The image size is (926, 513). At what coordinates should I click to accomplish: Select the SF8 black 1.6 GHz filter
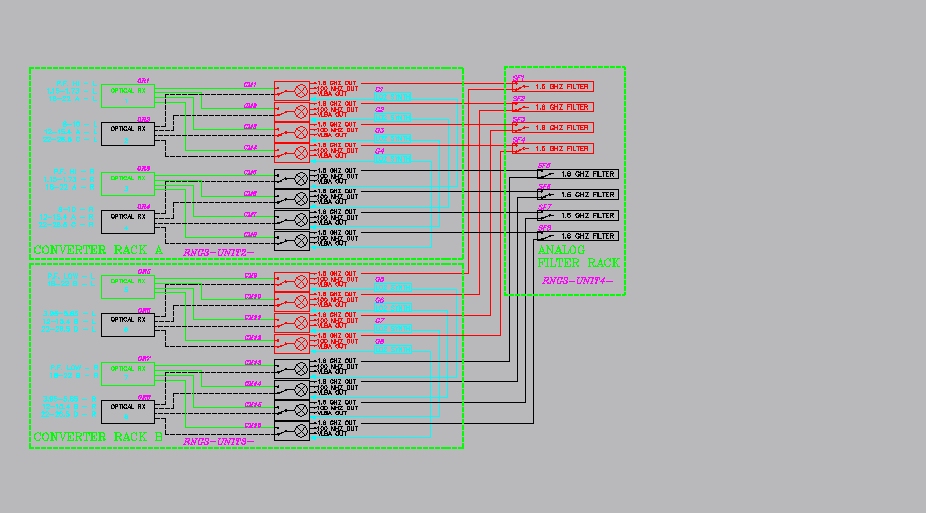[x=578, y=236]
